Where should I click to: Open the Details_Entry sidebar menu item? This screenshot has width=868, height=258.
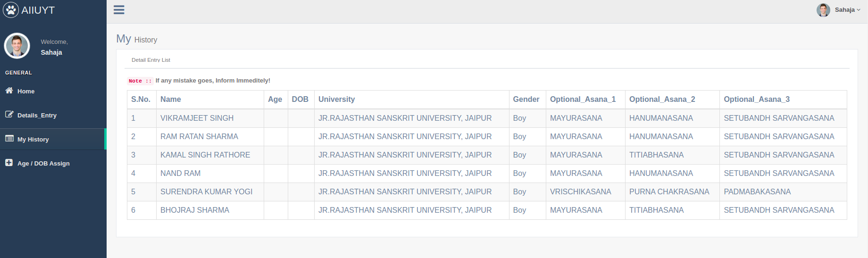37,116
